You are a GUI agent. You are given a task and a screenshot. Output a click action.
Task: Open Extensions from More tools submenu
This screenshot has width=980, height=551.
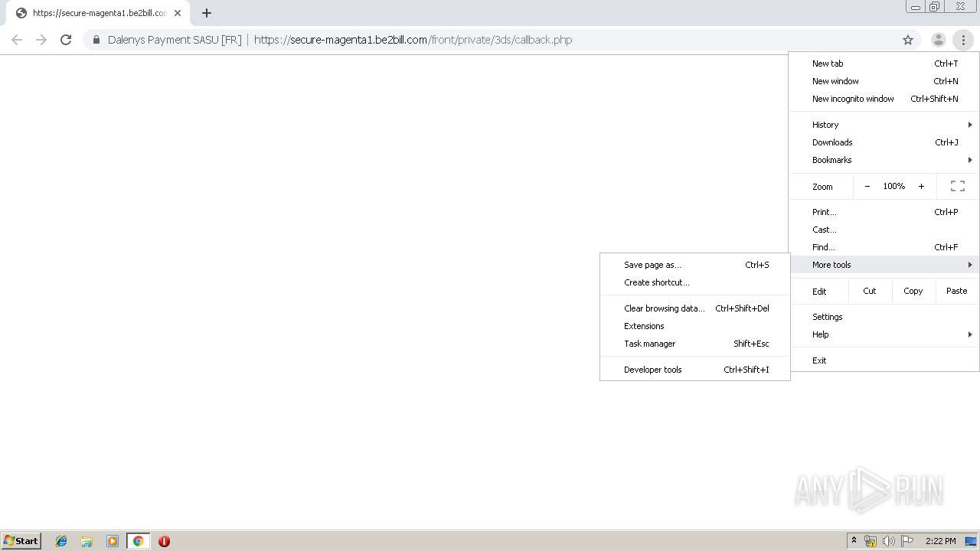695,326
